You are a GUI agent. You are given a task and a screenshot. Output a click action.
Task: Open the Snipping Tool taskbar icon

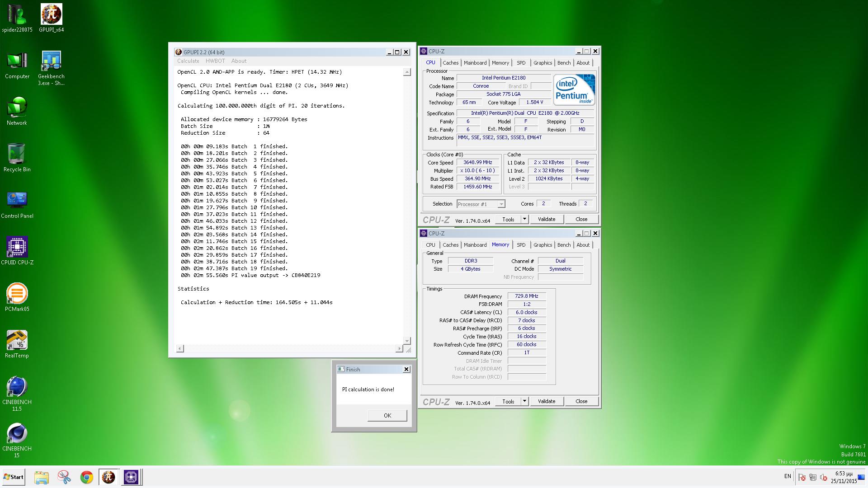64,477
